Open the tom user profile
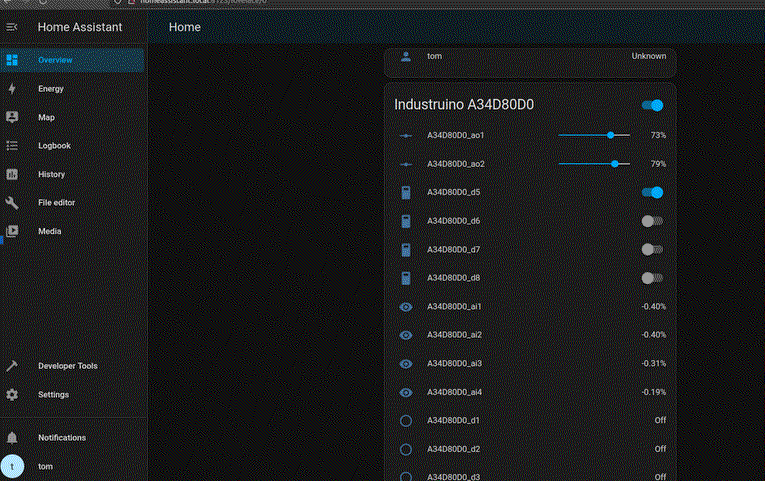Image resolution: width=765 pixels, height=481 pixels. click(46, 466)
